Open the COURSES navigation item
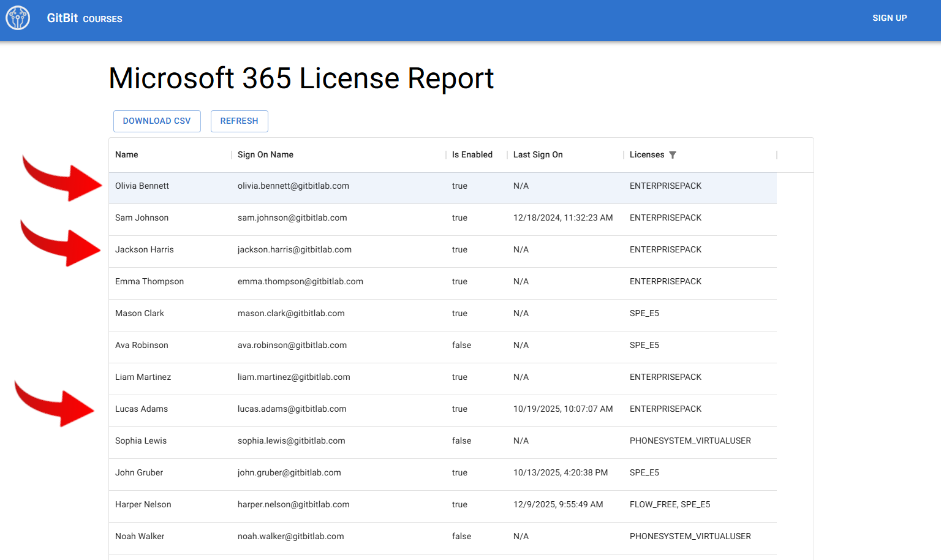941x560 pixels. [102, 19]
